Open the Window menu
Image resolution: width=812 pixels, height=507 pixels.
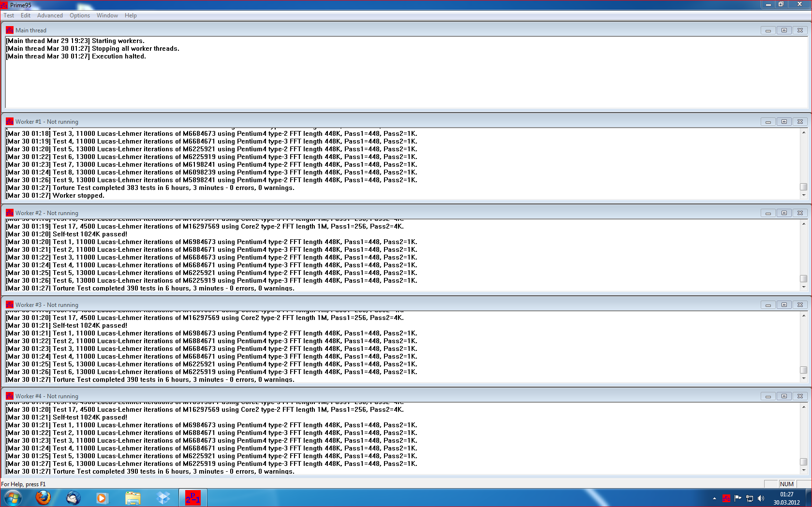click(x=107, y=15)
